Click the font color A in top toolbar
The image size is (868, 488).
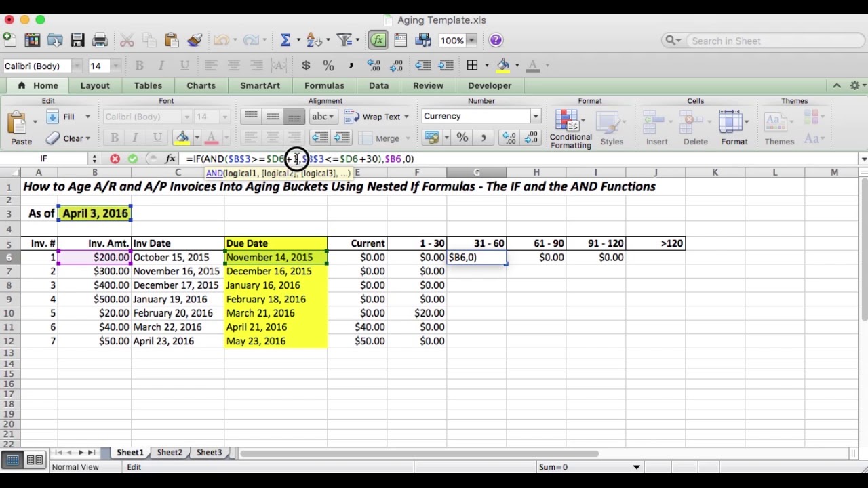tap(533, 66)
